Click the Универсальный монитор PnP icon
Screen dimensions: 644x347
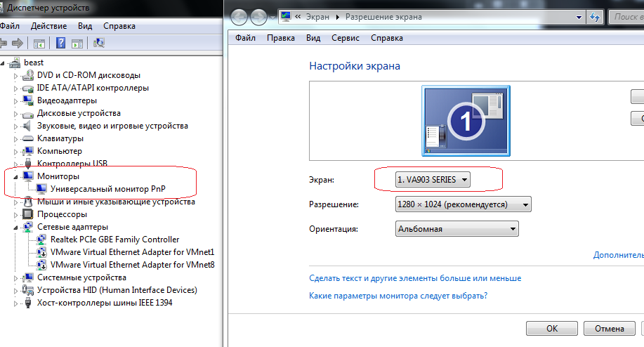[41, 189]
